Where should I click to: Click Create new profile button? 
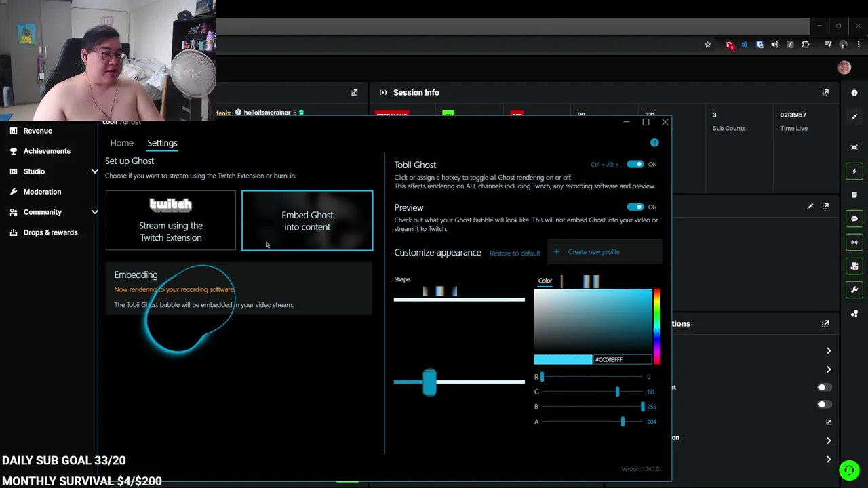click(x=604, y=251)
